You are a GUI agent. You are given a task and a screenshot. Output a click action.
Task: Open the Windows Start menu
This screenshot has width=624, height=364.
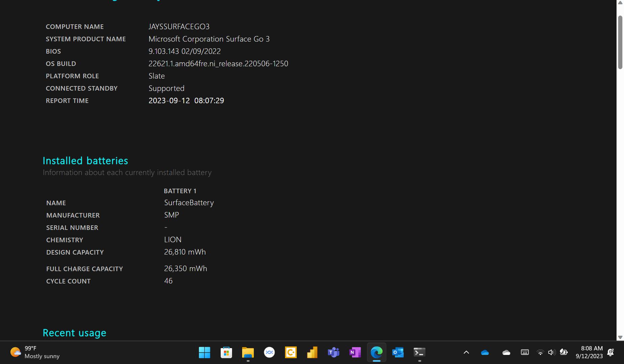(204, 353)
